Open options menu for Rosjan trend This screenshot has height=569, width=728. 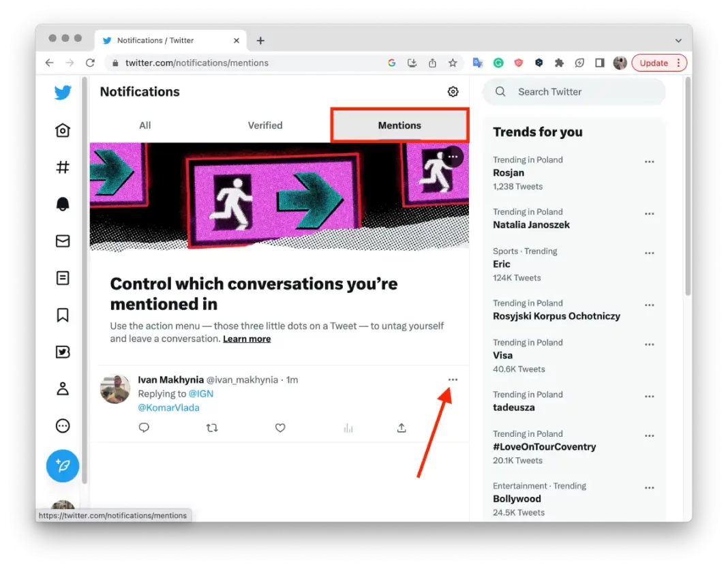(x=649, y=162)
